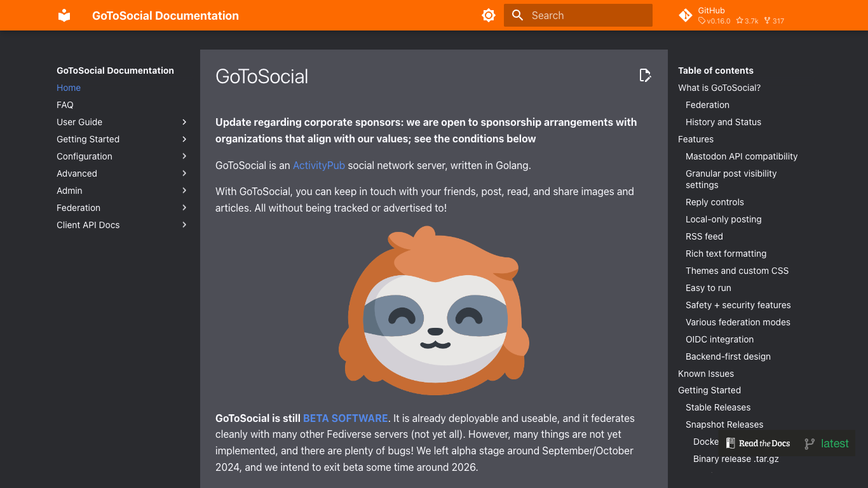Jump to OIDC integration
Screen dimensions: 868x488
pyautogui.click(x=719, y=339)
